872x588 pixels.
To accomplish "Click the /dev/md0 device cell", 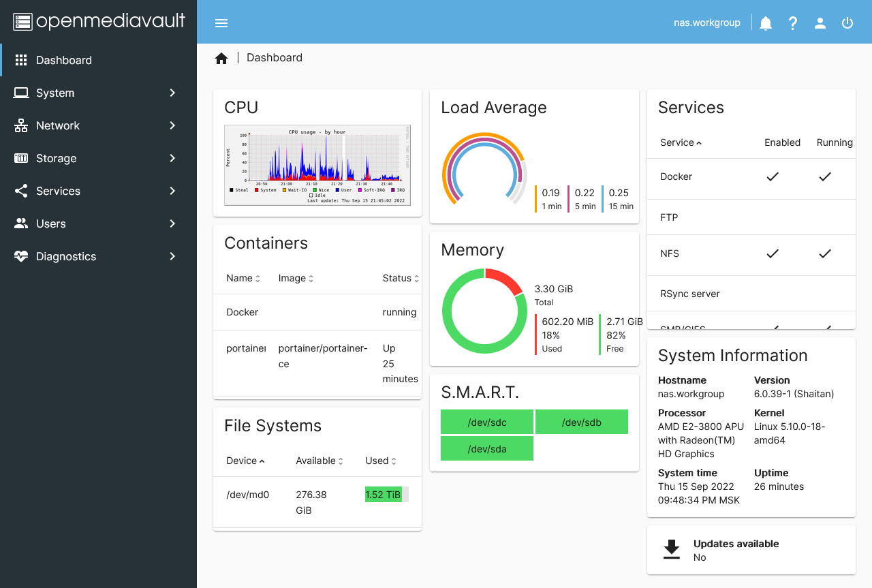I will [x=248, y=495].
